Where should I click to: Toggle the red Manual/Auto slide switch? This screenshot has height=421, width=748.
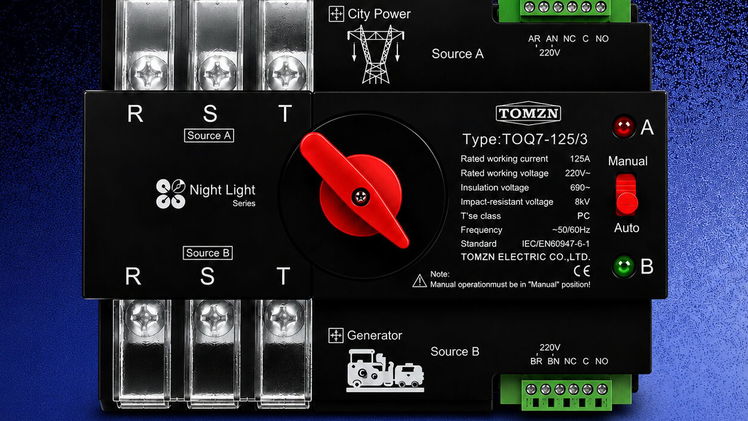(626, 195)
